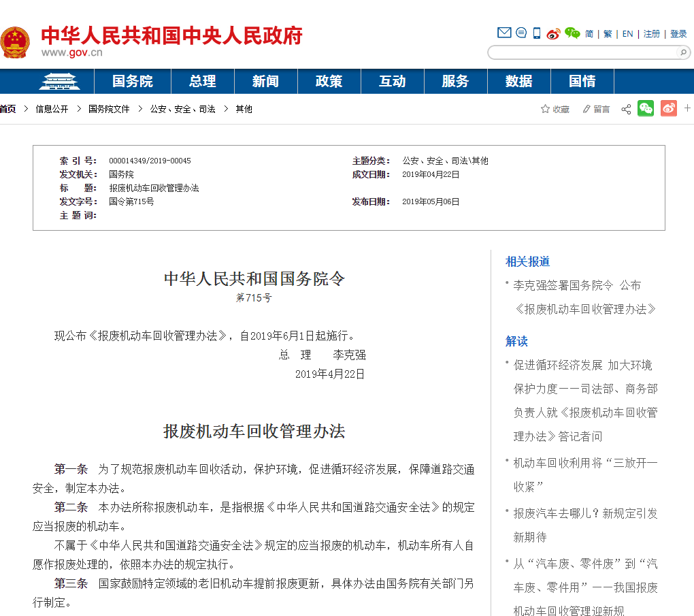The width and height of the screenshot is (694, 616).
Task: Click the magnifier search icon
Action: (682, 52)
